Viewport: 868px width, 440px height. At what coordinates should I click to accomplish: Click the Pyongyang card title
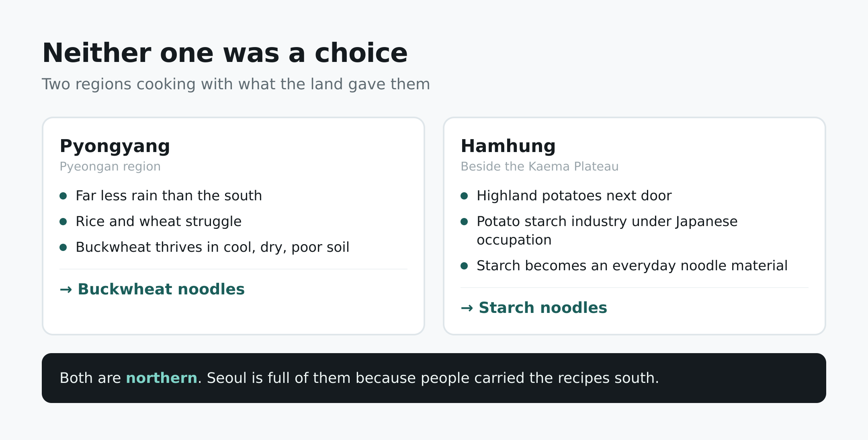tap(115, 146)
